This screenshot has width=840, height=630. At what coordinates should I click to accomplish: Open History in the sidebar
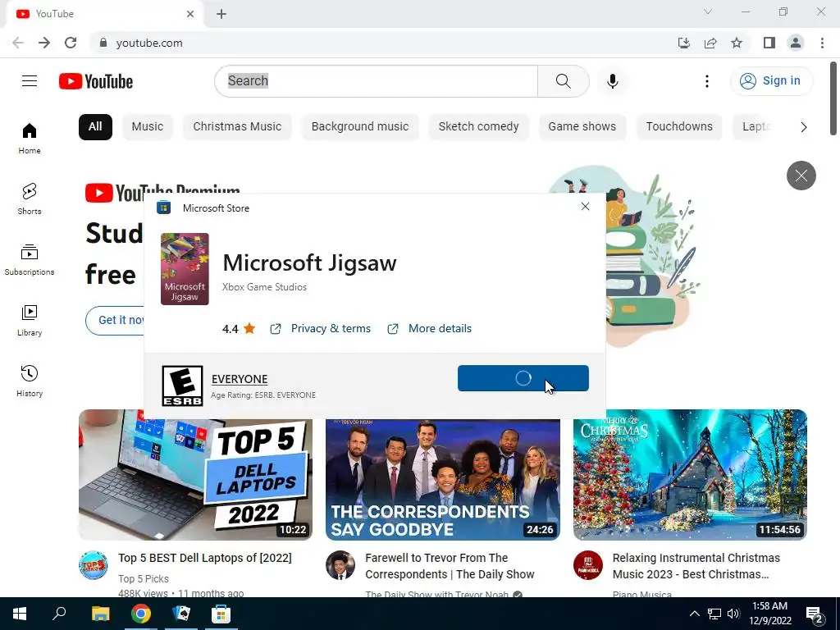(x=30, y=381)
